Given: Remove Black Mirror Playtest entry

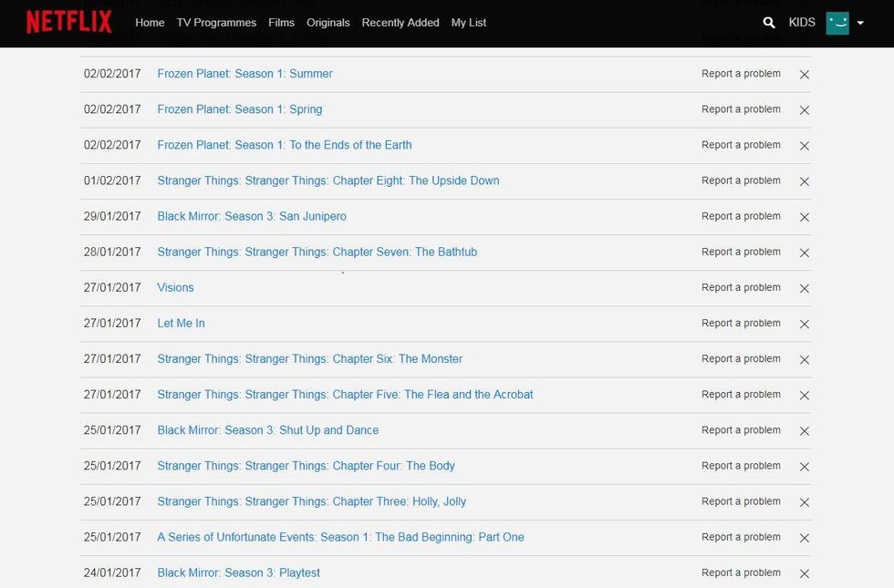Looking at the screenshot, I should click(805, 573).
